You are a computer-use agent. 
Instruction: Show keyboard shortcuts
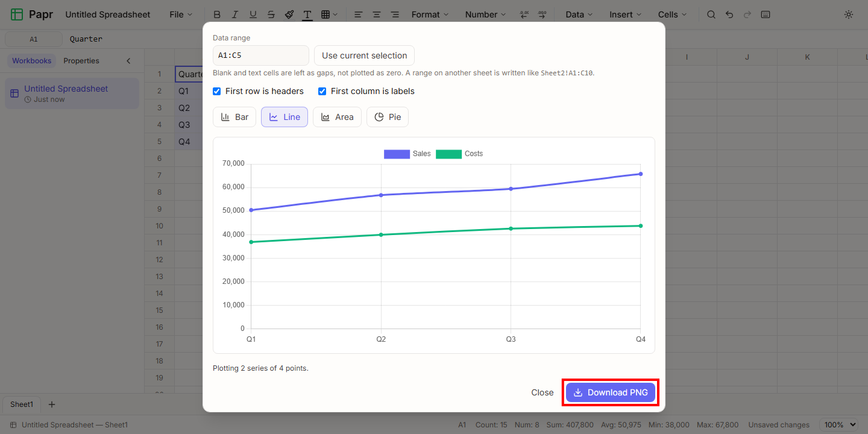[x=766, y=14]
